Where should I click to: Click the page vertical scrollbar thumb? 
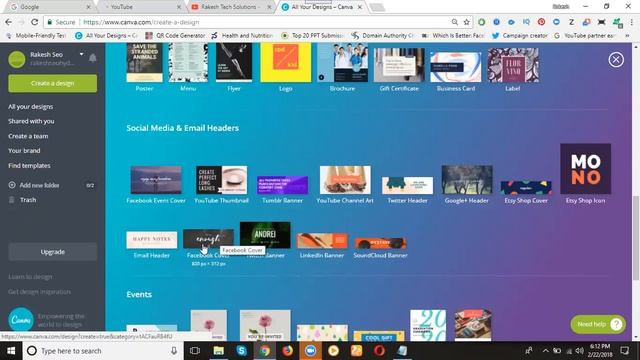pos(636,238)
